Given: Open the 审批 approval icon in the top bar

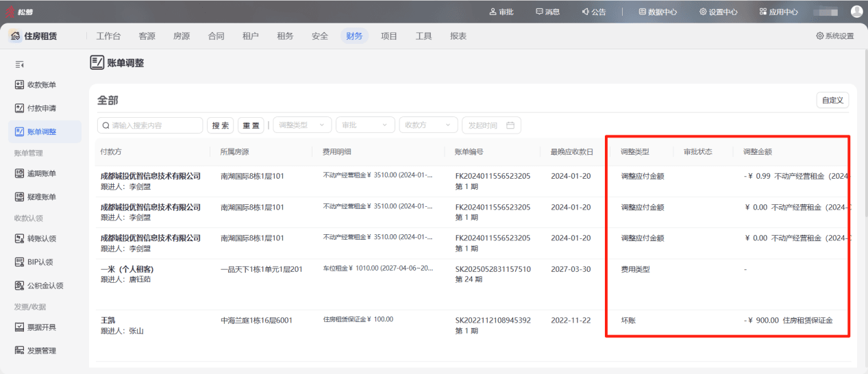Looking at the screenshot, I should click(x=501, y=12).
